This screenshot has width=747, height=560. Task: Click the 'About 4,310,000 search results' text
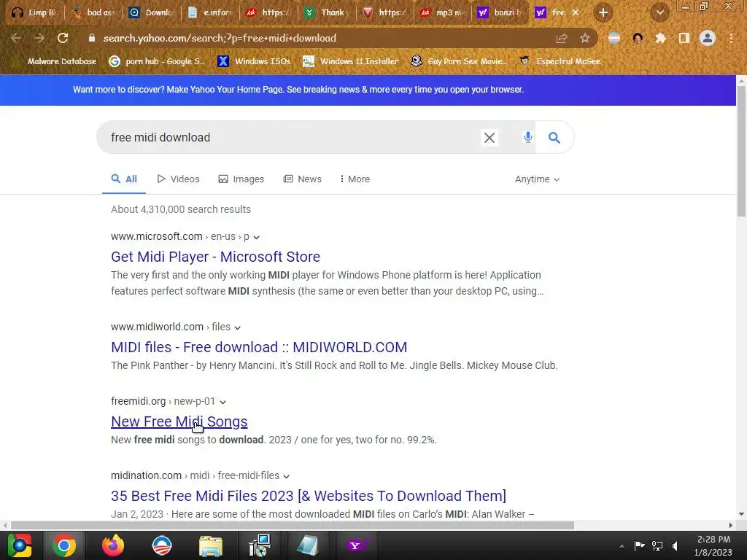(181, 209)
